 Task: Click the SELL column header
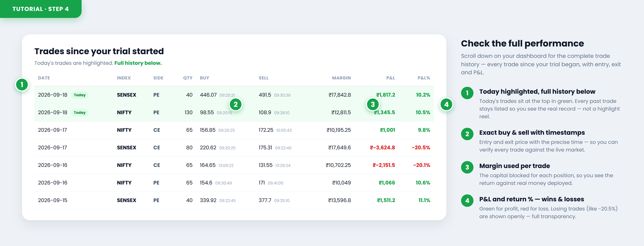pos(263,78)
